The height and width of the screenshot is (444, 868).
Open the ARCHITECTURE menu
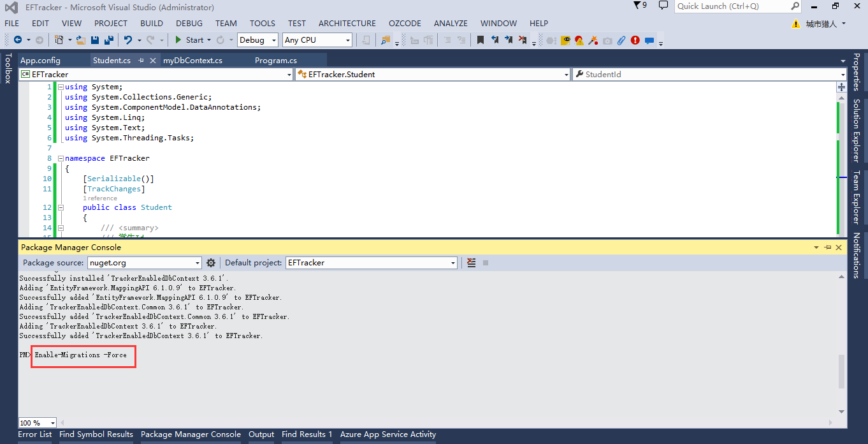347,24
